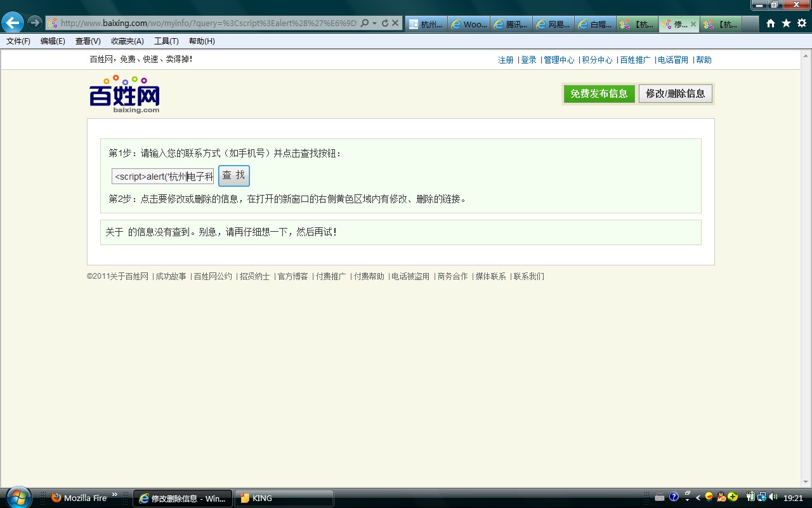The width and height of the screenshot is (812, 508).
Task: Switch to the Woo... browser tab
Action: pyautogui.click(x=469, y=24)
